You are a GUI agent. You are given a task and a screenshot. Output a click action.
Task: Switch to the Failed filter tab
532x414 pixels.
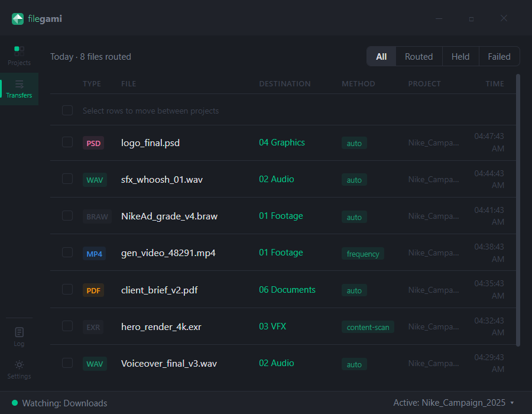499,56
